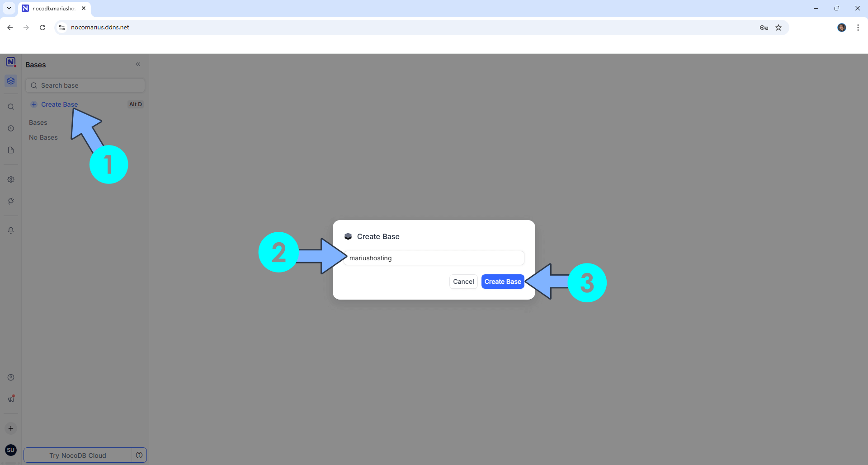868x465 pixels.
Task: Click the Try NocoDB Cloud banner
Action: pos(78,455)
